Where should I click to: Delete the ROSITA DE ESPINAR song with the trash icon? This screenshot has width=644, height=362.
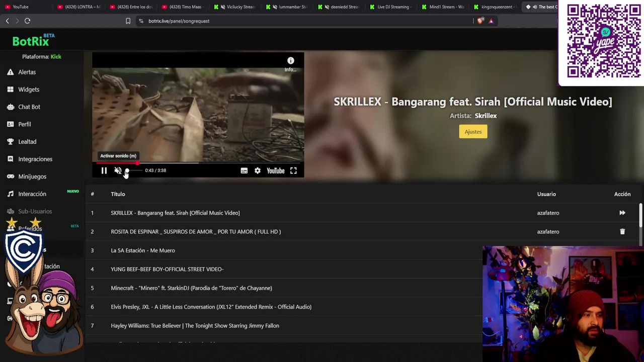tap(622, 232)
